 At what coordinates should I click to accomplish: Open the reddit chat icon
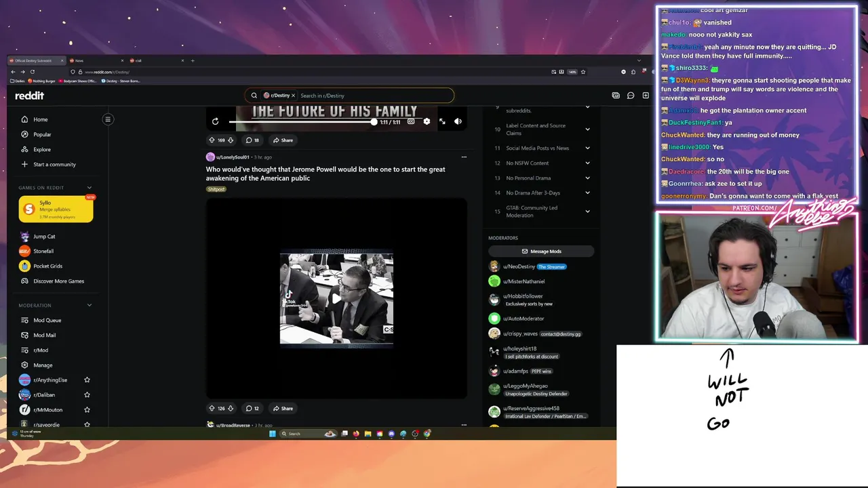pyautogui.click(x=631, y=96)
